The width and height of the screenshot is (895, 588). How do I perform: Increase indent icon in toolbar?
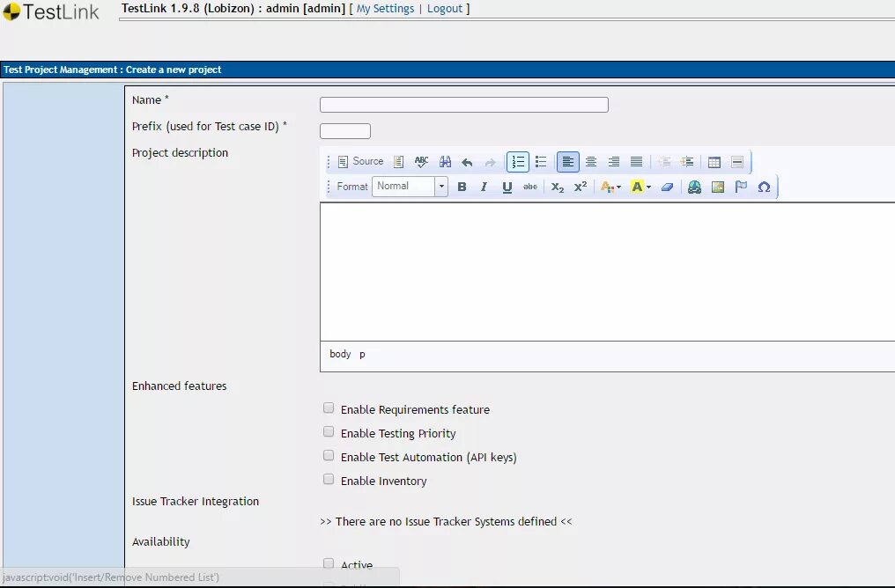[687, 162]
